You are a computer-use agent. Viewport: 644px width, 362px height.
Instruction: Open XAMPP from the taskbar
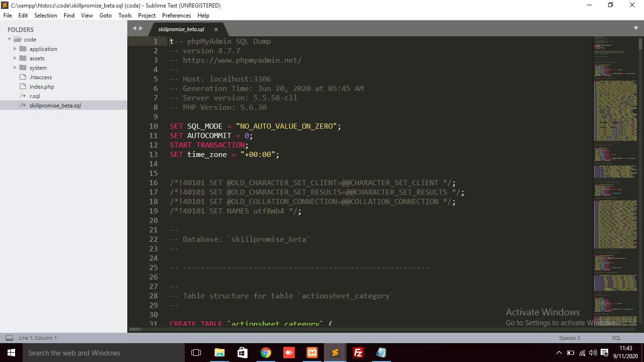pos(312,353)
